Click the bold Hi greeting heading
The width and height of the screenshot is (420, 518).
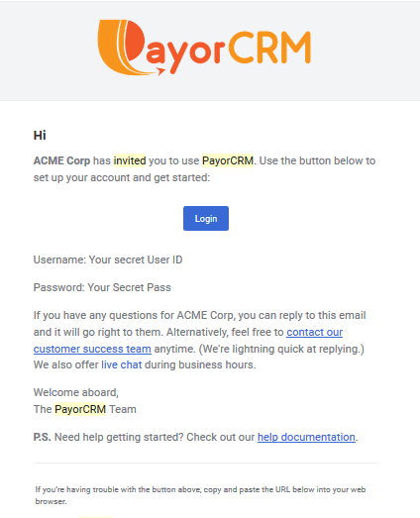[x=40, y=136]
